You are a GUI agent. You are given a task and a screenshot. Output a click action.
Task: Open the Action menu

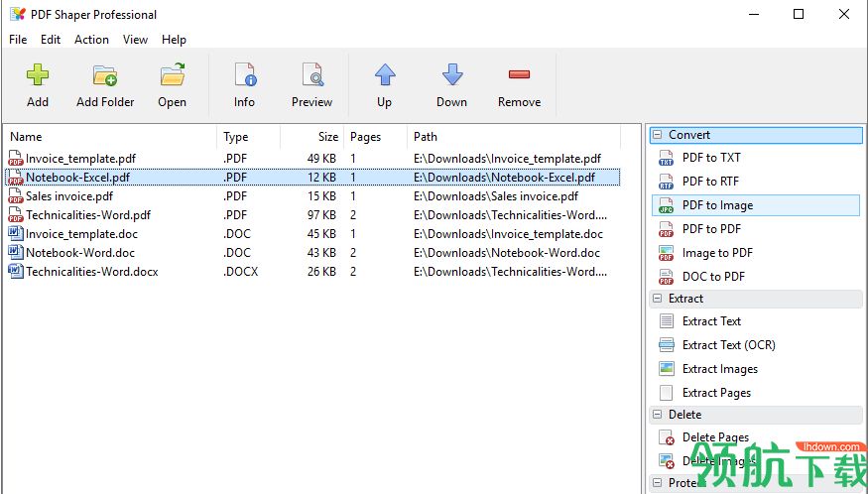(x=92, y=40)
